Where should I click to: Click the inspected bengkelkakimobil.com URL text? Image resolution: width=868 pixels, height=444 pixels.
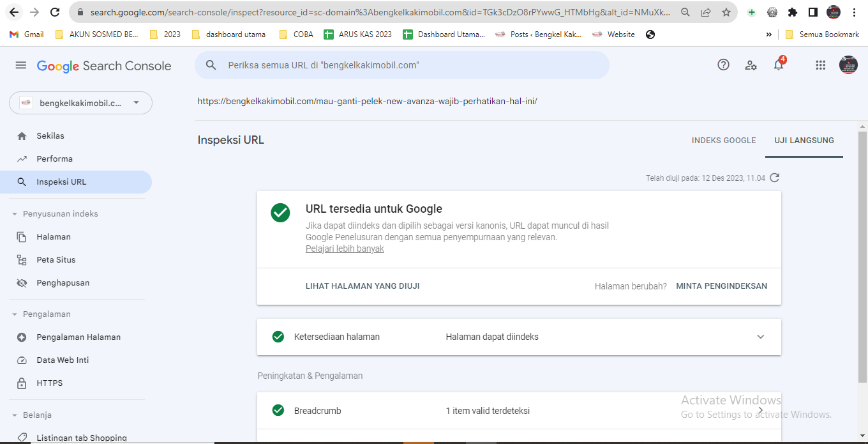click(x=367, y=101)
